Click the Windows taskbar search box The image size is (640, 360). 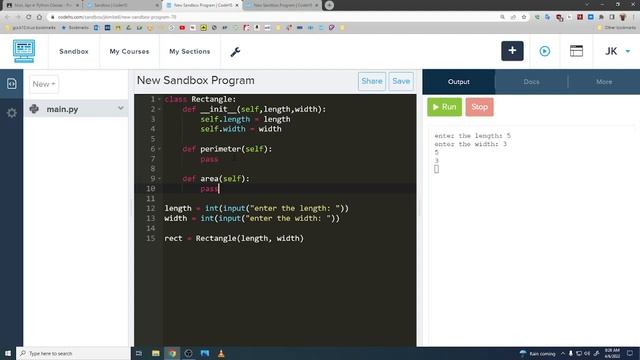pyautogui.click(x=73, y=353)
